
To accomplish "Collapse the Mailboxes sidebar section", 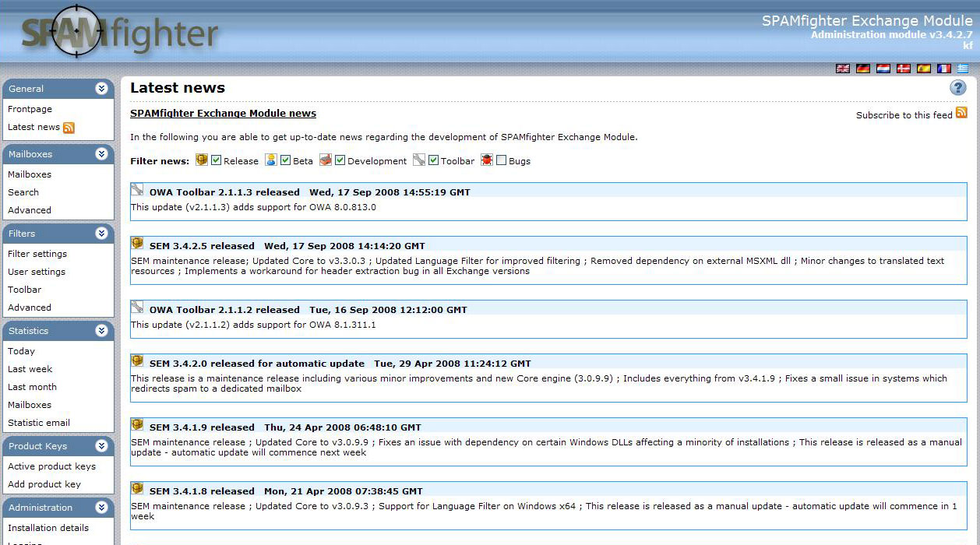I will click(x=101, y=154).
